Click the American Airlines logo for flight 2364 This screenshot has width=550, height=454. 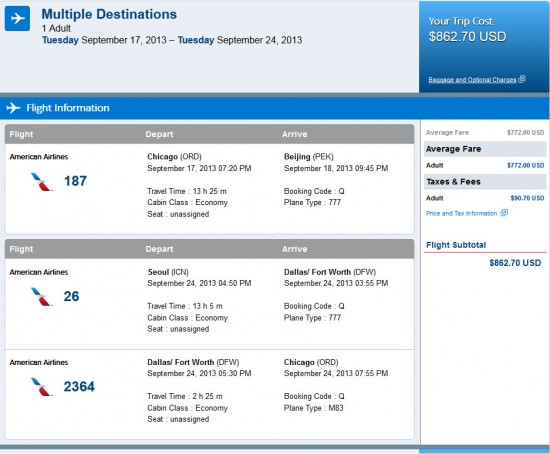pos(41,387)
